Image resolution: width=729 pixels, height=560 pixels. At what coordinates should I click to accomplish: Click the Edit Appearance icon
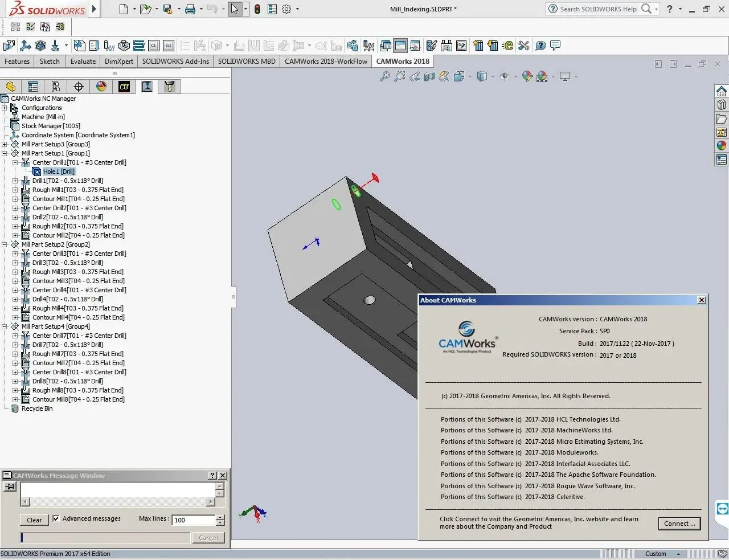(527, 76)
